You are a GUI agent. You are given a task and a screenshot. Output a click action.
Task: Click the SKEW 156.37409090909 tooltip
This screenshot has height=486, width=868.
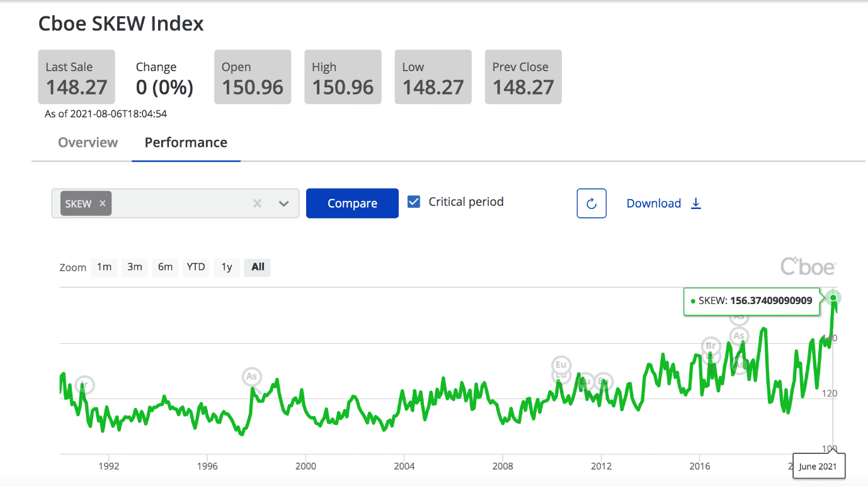(x=751, y=301)
